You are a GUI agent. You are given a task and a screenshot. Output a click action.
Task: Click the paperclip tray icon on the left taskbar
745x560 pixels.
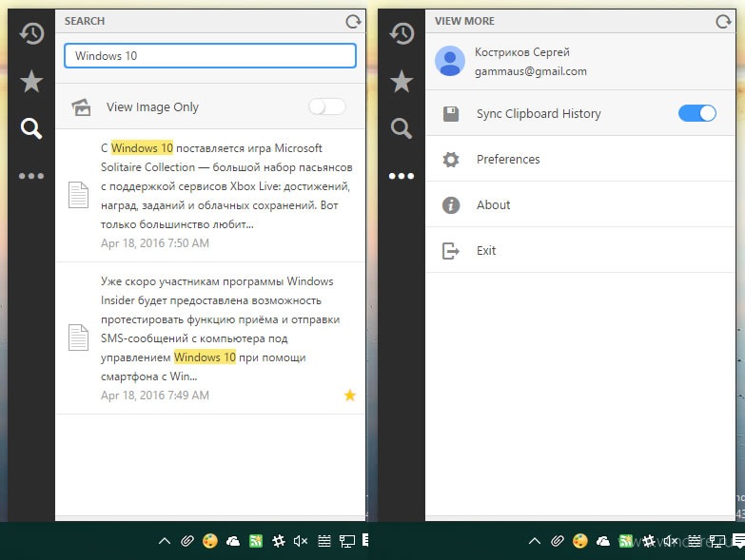tap(187, 541)
